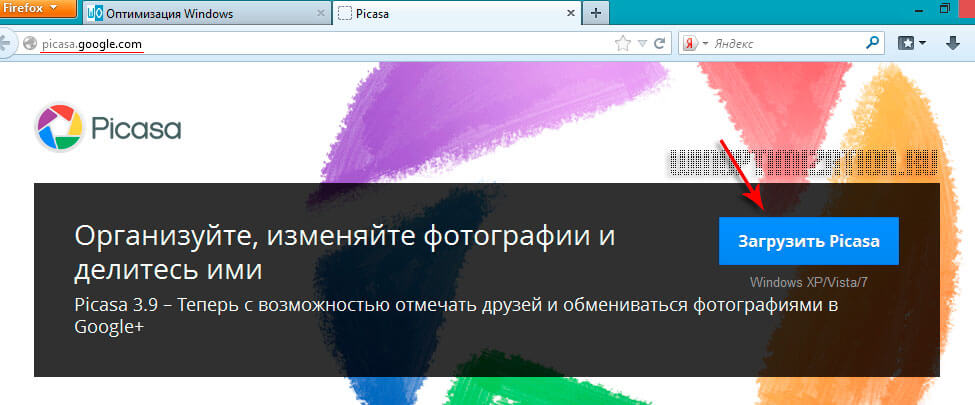Open the Firefox application menu button
This screenshot has width=975, height=405.
tap(37, 9)
